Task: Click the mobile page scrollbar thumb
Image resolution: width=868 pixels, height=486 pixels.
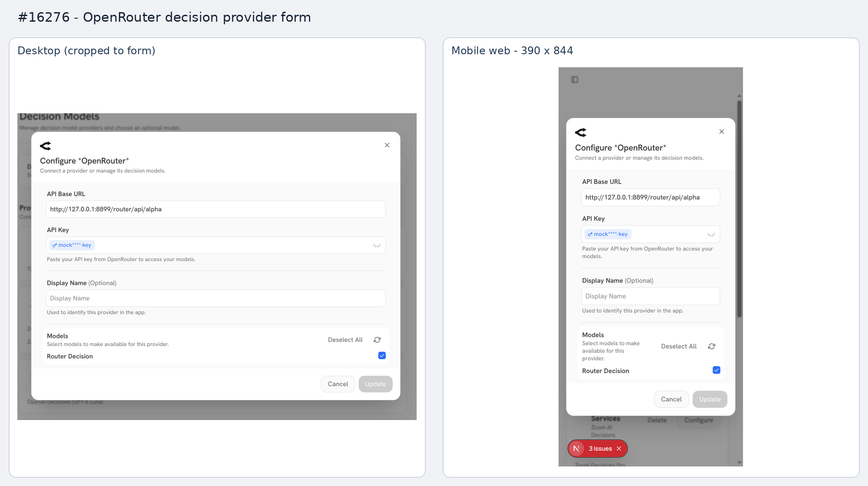Action: tap(740, 208)
